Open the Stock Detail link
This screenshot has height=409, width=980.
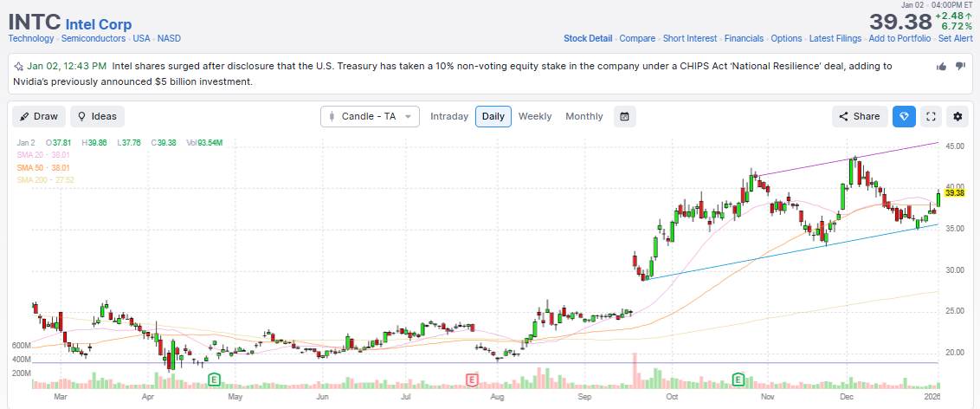(588, 38)
